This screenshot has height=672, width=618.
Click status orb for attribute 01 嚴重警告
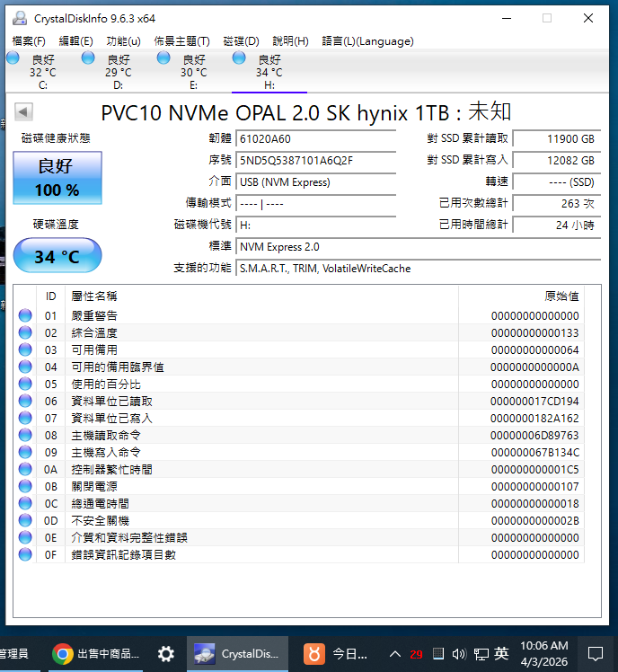click(x=25, y=315)
